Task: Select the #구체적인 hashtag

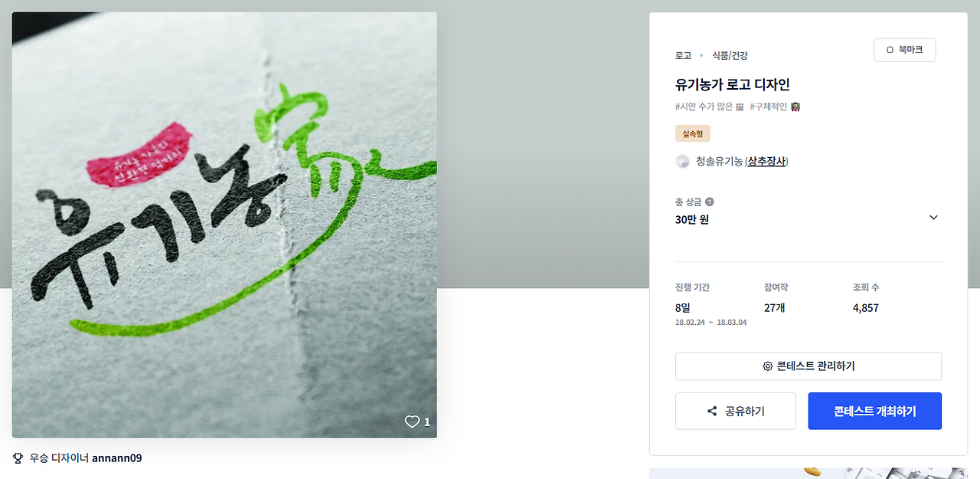Action: 776,107
